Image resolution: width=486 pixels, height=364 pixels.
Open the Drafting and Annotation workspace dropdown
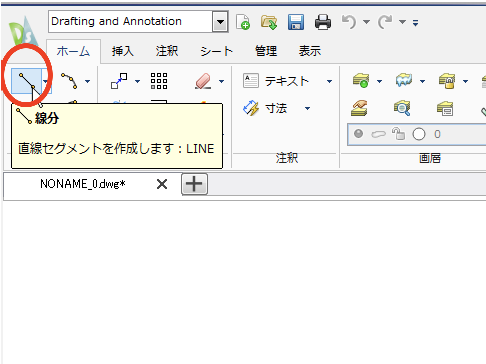pyautogui.click(x=220, y=22)
